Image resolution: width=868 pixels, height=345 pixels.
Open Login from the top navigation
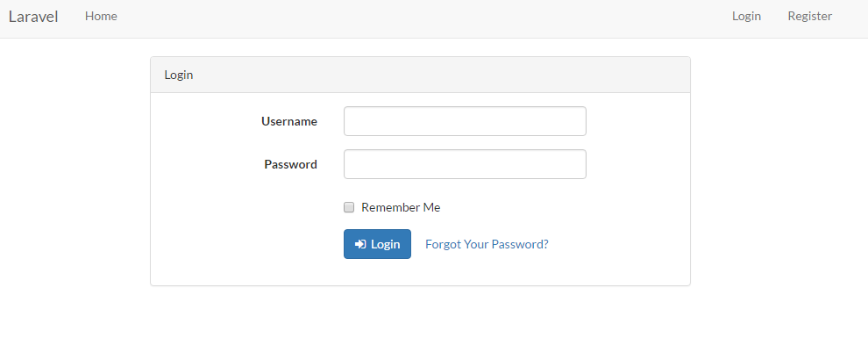[746, 16]
